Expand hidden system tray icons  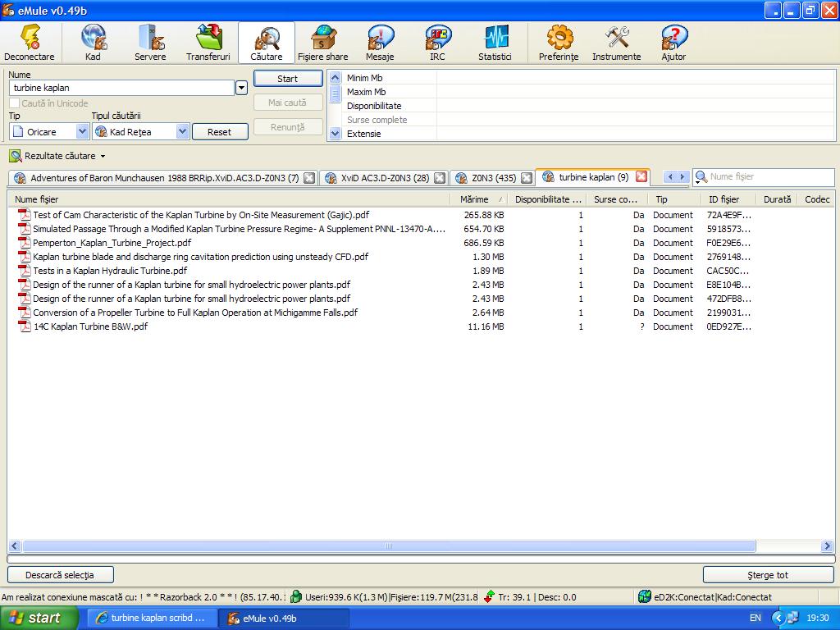[x=778, y=619]
